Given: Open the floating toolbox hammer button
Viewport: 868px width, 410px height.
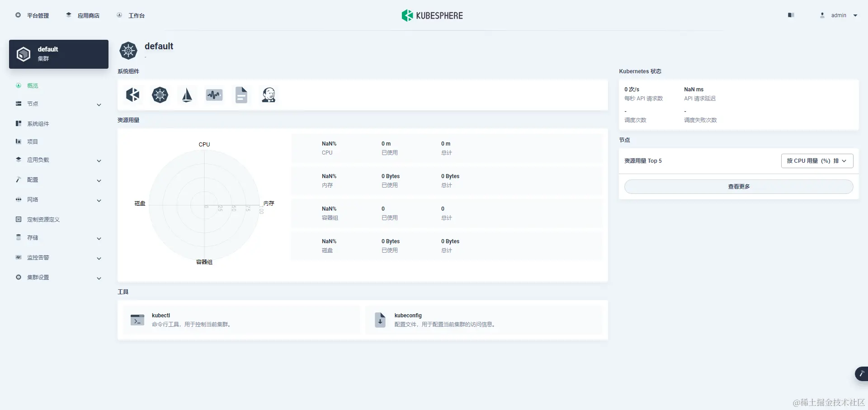Looking at the screenshot, I should coord(861,373).
